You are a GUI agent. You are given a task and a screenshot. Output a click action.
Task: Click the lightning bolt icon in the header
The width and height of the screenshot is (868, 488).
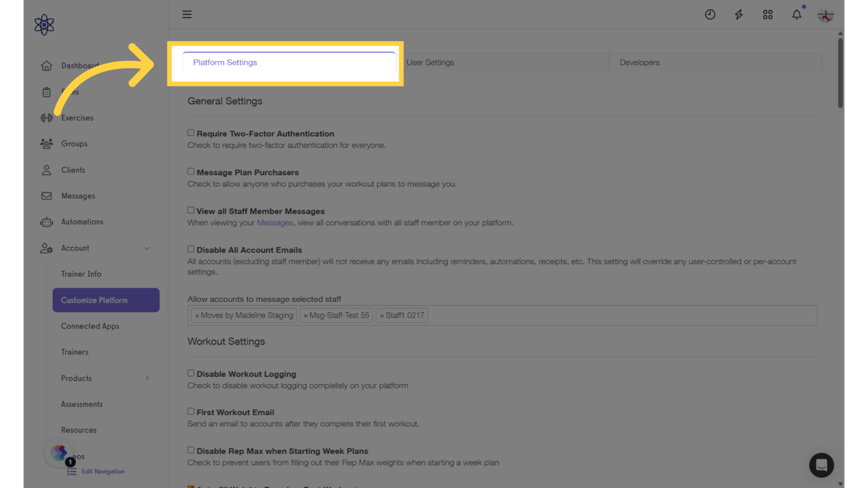(738, 14)
